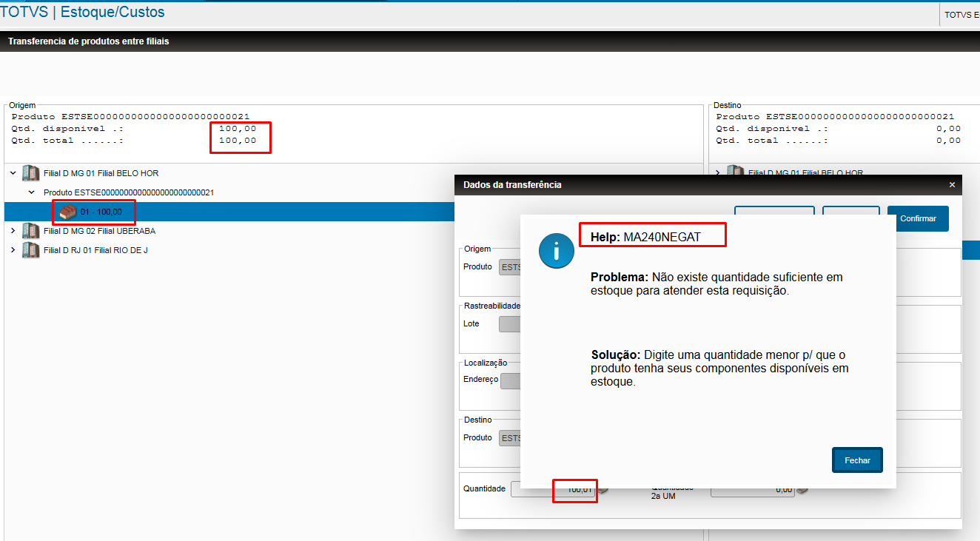The height and width of the screenshot is (541, 980).
Task: Close the Dados da transferência window
Action: pos(952,185)
